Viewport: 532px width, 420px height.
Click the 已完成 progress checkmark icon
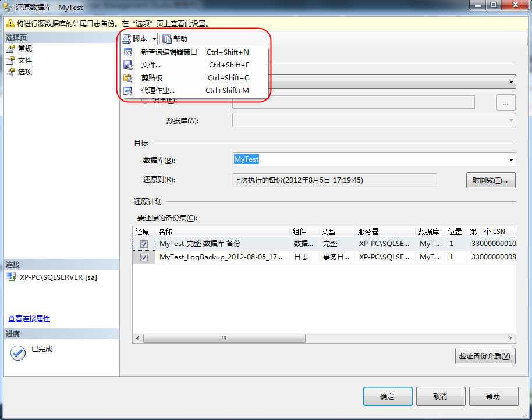point(17,353)
